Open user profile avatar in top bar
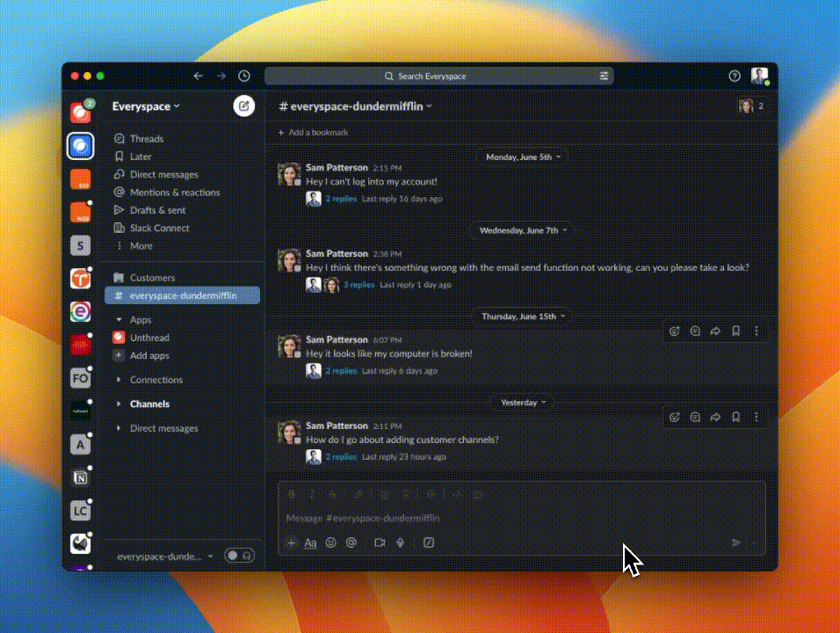 tap(760, 76)
